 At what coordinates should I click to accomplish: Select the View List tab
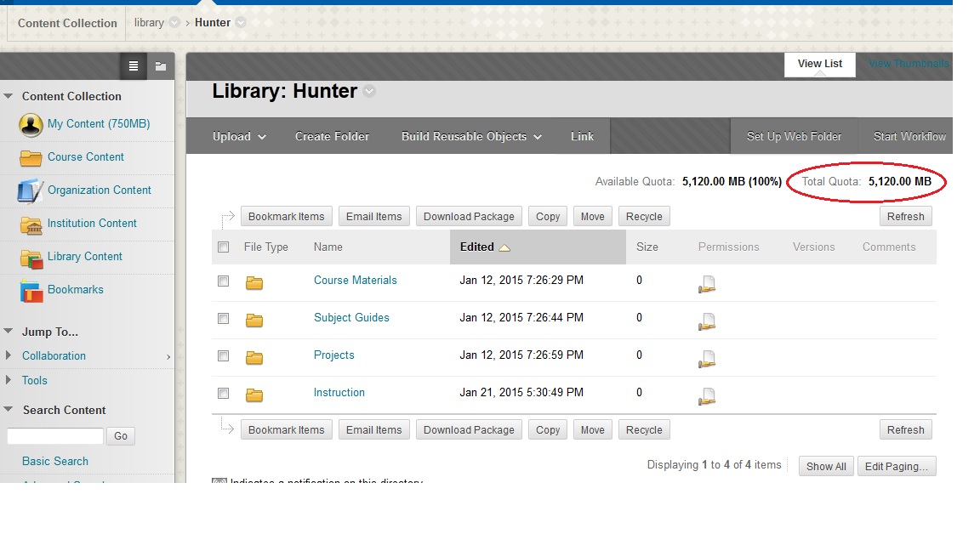[x=818, y=64]
